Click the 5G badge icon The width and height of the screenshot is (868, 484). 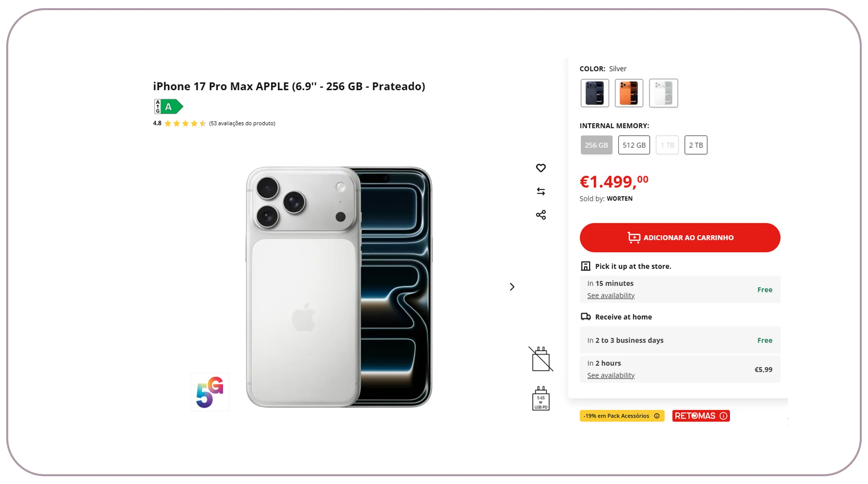coord(210,392)
